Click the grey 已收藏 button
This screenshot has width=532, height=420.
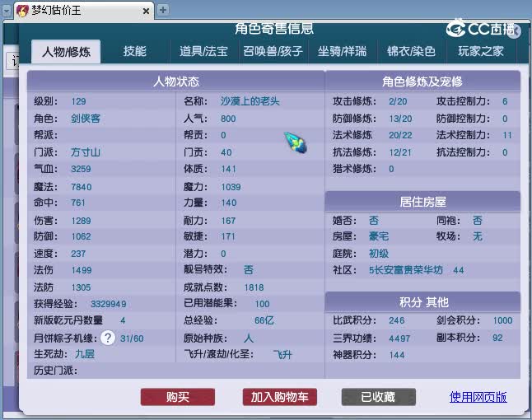378,397
